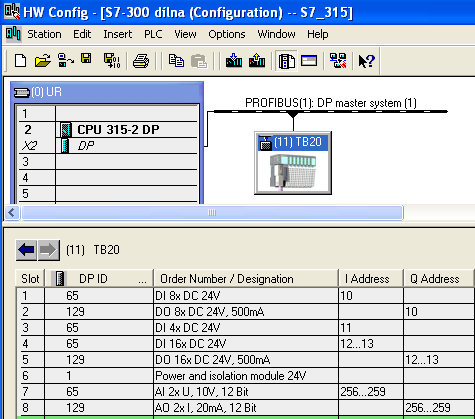Click the (0) UR rack title bar

coord(107,92)
